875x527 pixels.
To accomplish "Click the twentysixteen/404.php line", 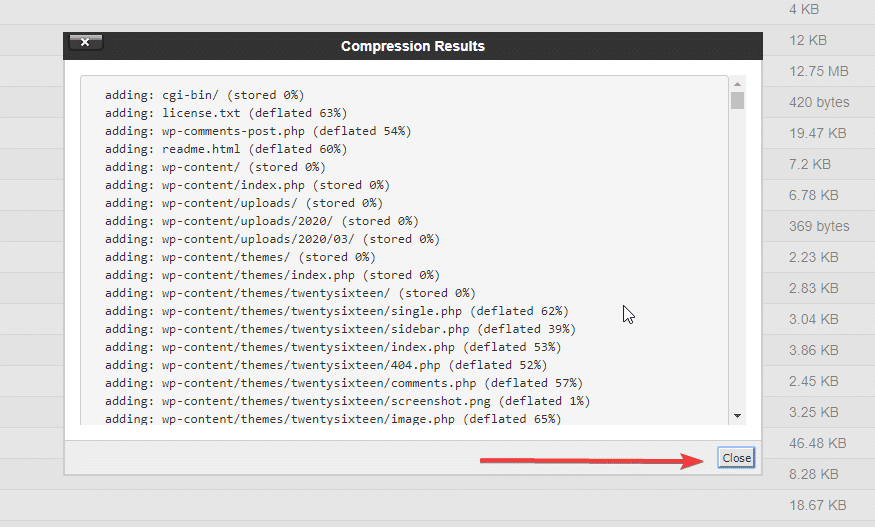I will point(329,365).
